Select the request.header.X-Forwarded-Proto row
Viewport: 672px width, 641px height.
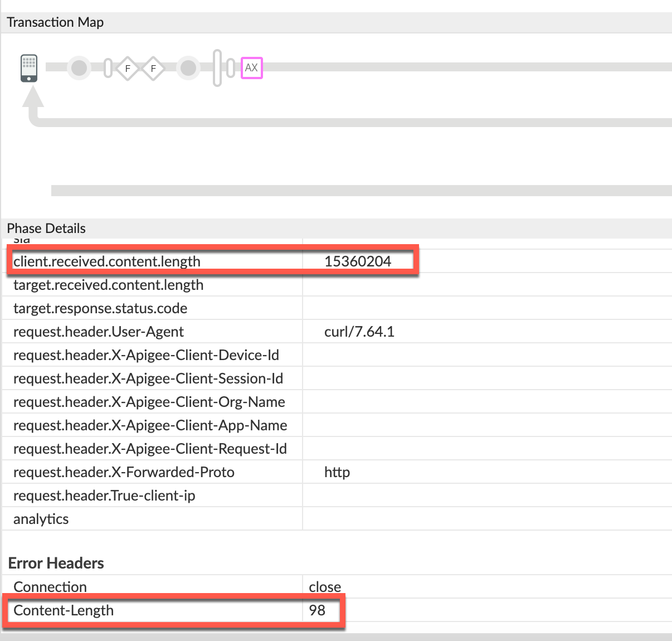[124, 472]
